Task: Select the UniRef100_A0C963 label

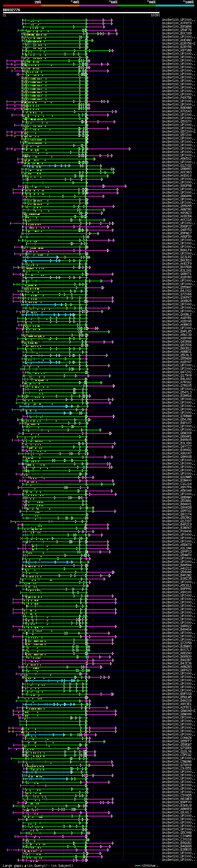Action: (177, 172)
